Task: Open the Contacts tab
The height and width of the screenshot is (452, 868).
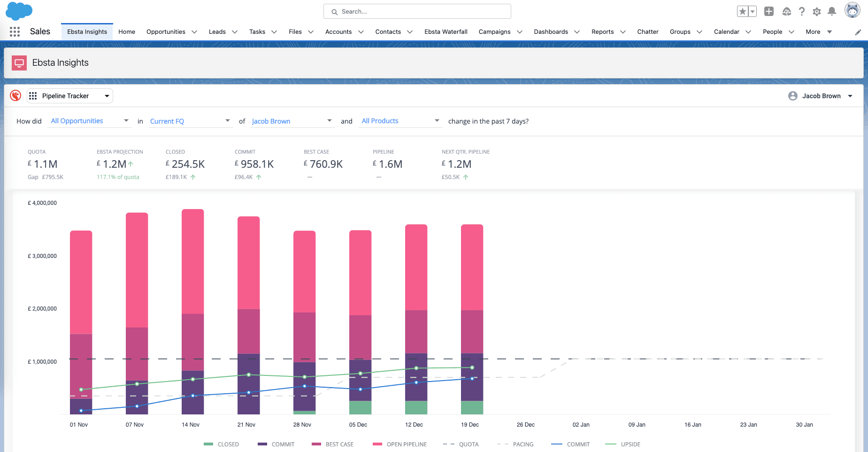Action: 388,32
